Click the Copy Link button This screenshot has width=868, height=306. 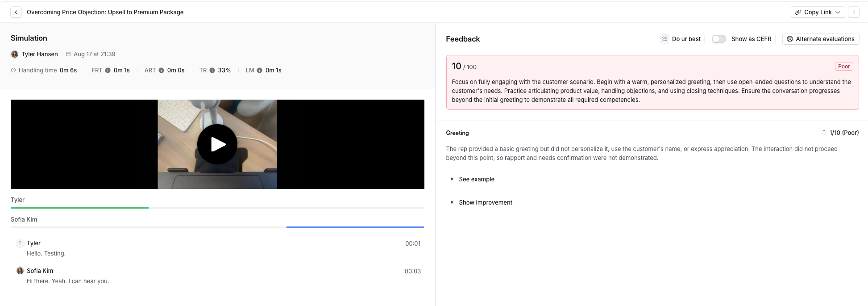[818, 12]
